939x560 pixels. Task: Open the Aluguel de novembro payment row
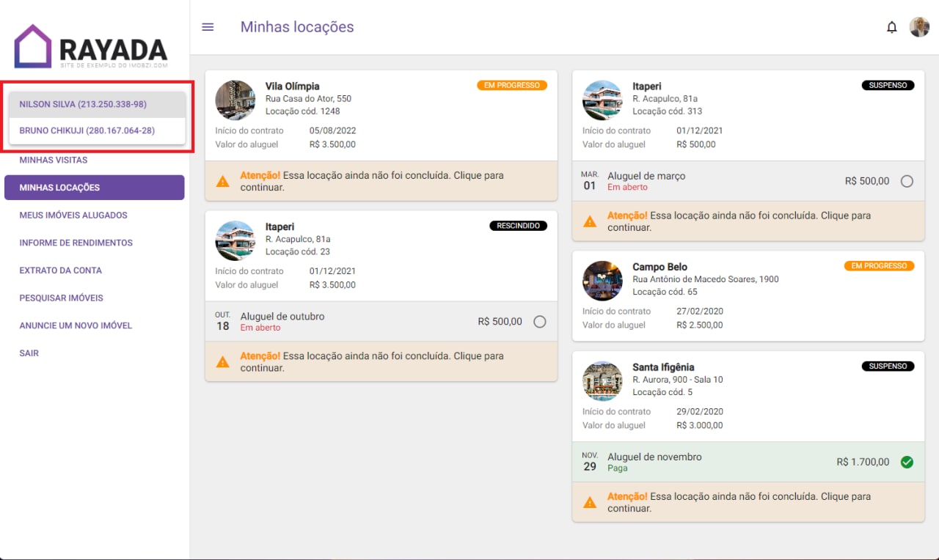pos(748,462)
